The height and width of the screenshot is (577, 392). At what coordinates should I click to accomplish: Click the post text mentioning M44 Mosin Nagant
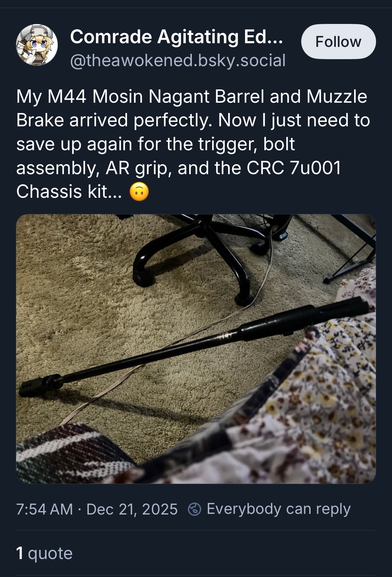[191, 96]
